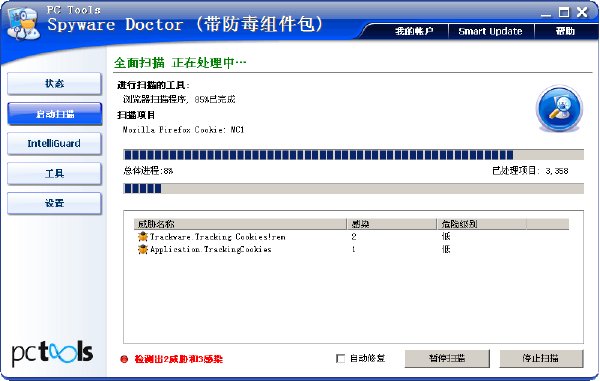The height and width of the screenshot is (381, 600).
Task: Click the 总体进程 8% label
Action: coord(148,171)
